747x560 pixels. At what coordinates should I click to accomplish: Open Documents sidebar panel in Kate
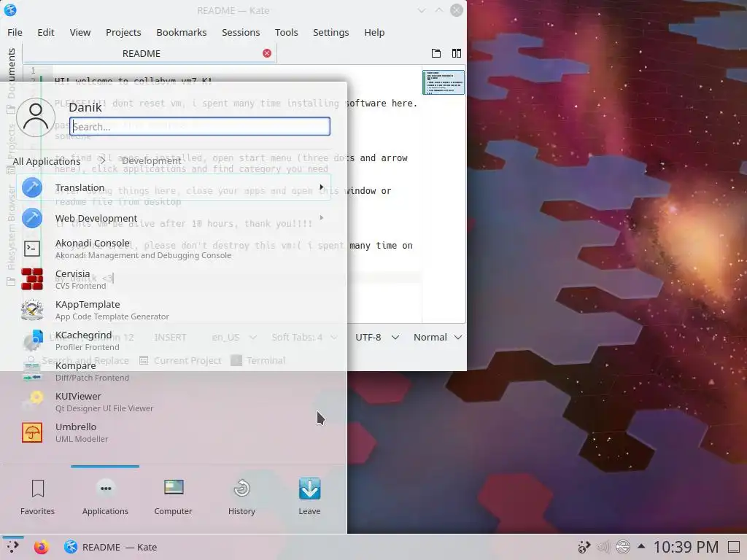pos(11,81)
